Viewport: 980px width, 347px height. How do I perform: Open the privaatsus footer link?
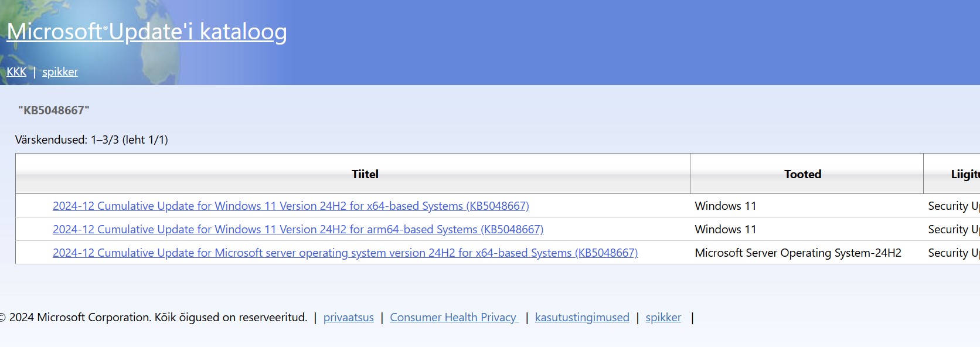coord(348,317)
